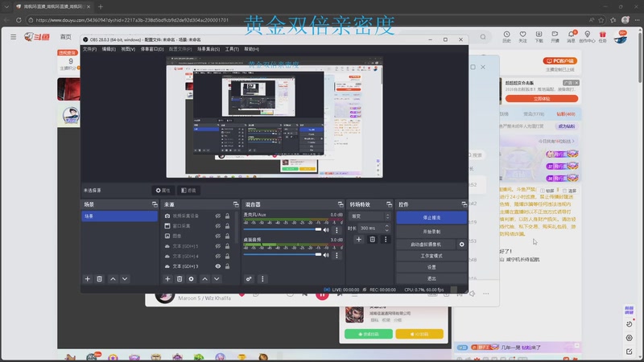This screenshot has width=644, height=362.
Task: Open advanced audio properties gears in mixer
Action: pos(249,279)
